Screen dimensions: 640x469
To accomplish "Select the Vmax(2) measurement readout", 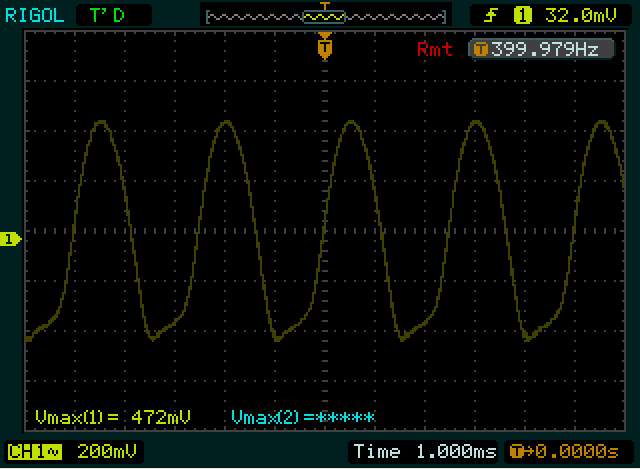I will point(303,417).
